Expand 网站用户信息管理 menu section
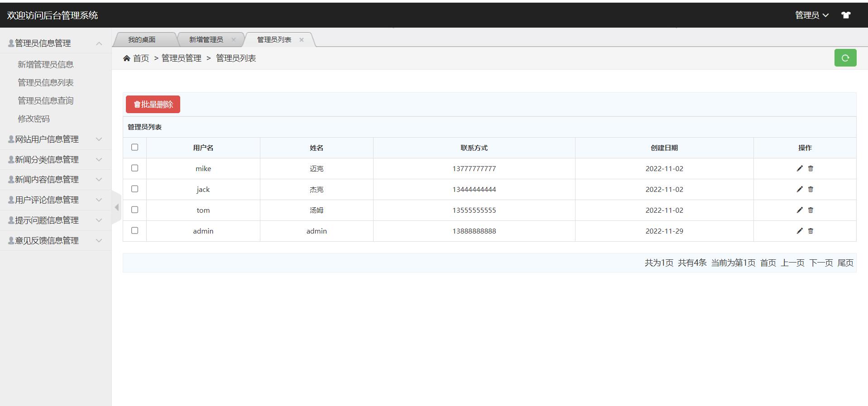The height and width of the screenshot is (406, 868). (x=56, y=139)
